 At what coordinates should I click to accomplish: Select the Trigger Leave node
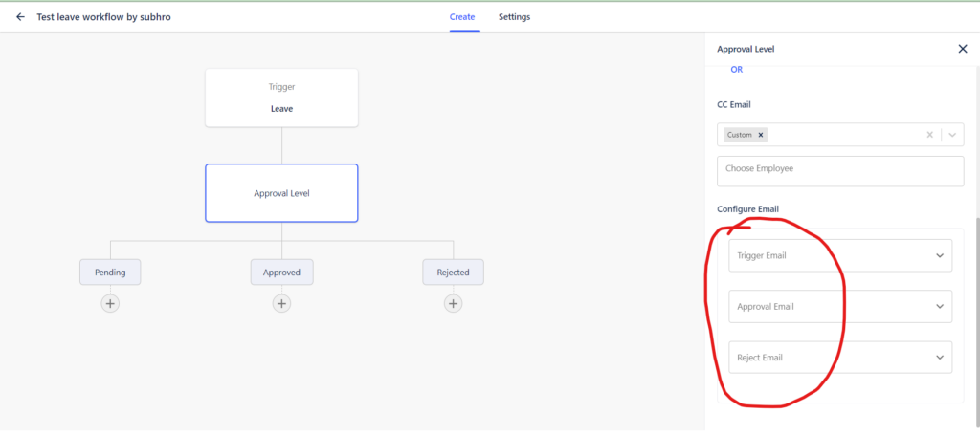pos(282,98)
